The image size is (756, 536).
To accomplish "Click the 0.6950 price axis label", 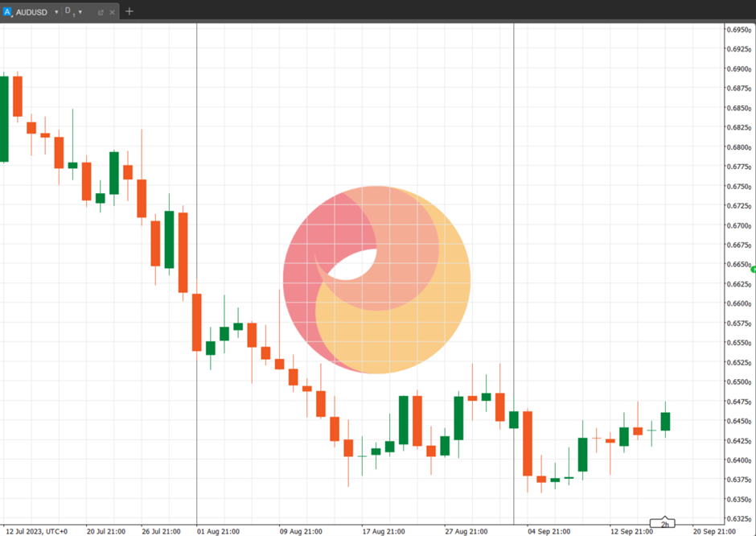I will click(x=739, y=30).
